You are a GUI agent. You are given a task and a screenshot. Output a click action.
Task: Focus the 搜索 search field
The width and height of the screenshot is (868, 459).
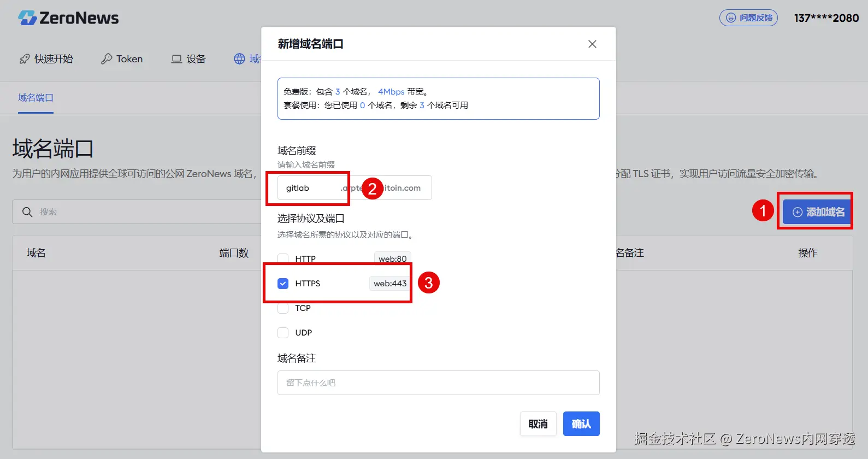(137, 212)
